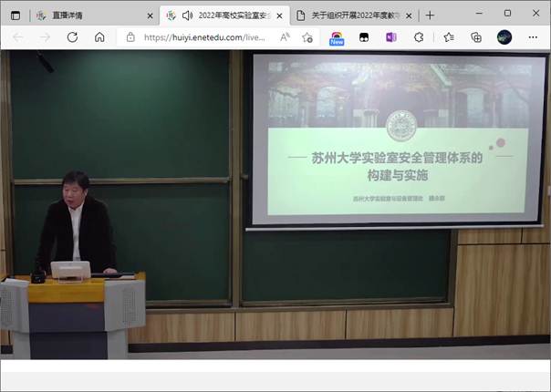The height and width of the screenshot is (392, 551).
Task: Open a new browser tab
Action: [x=431, y=15]
